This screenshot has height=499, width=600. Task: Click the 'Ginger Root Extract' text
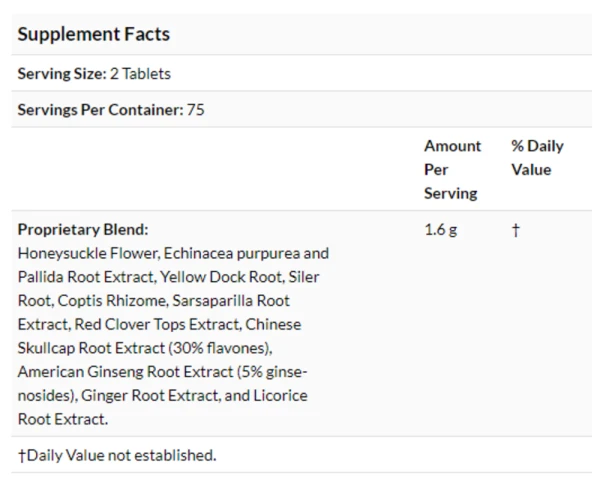(151, 396)
